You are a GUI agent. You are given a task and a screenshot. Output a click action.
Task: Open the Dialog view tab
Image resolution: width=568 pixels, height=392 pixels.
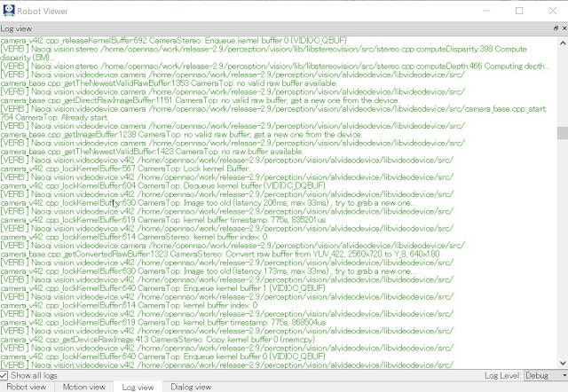pyautogui.click(x=191, y=387)
